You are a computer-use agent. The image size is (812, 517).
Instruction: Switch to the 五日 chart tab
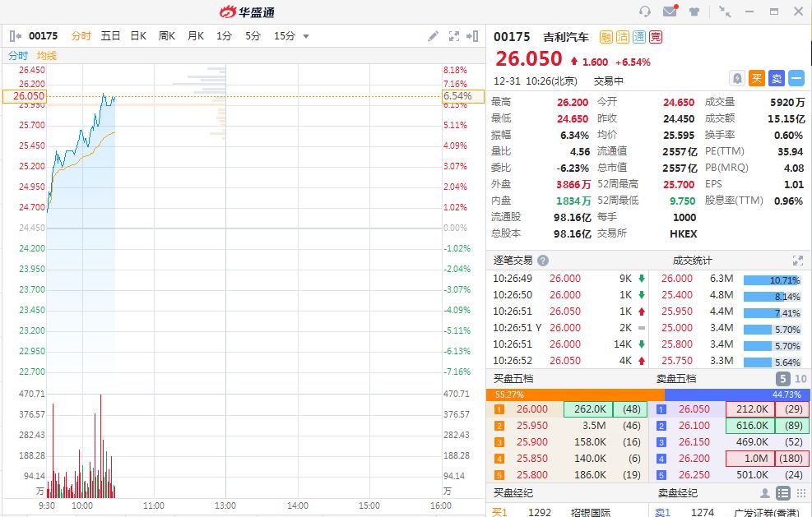pos(110,36)
